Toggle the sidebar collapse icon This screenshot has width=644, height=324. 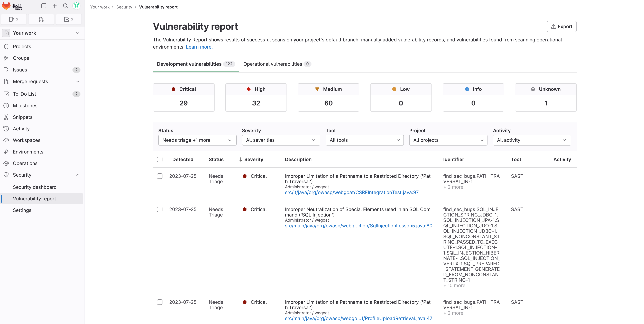pyautogui.click(x=44, y=6)
